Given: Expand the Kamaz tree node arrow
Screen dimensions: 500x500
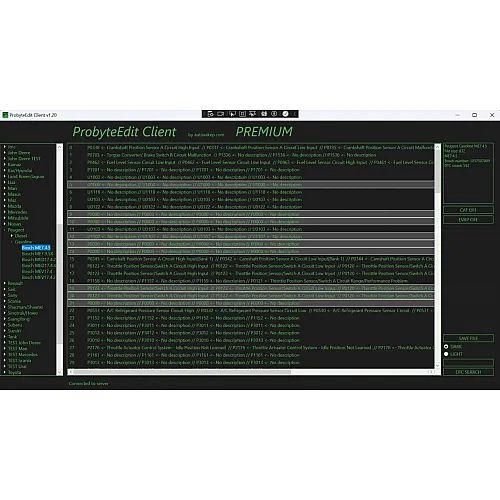Looking at the screenshot, I should (x=5, y=165).
